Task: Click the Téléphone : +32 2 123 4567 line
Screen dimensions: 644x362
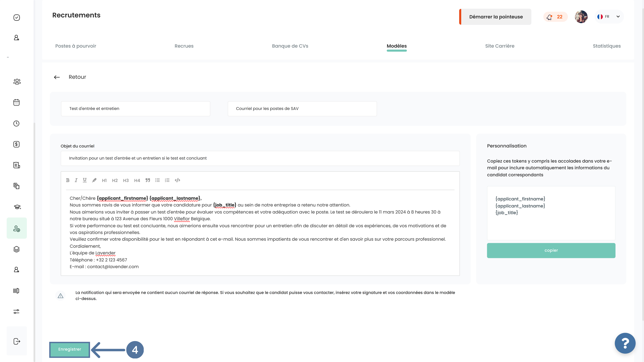Action: [98, 260]
